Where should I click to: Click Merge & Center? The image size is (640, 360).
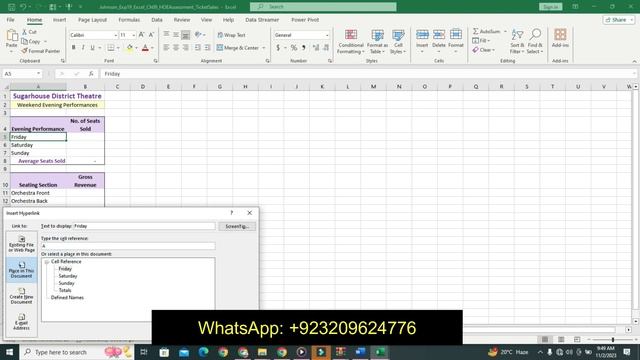click(x=238, y=48)
